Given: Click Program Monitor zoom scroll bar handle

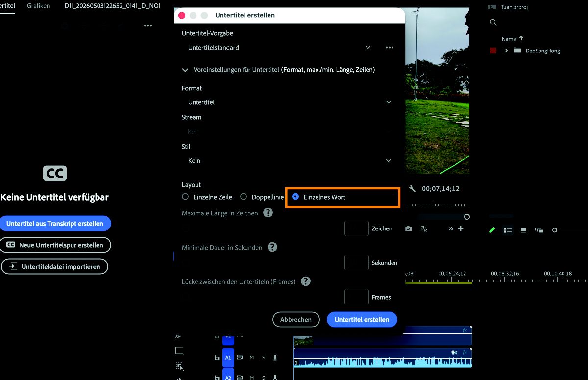Looking at the screenshot, I should coord(467,217).
